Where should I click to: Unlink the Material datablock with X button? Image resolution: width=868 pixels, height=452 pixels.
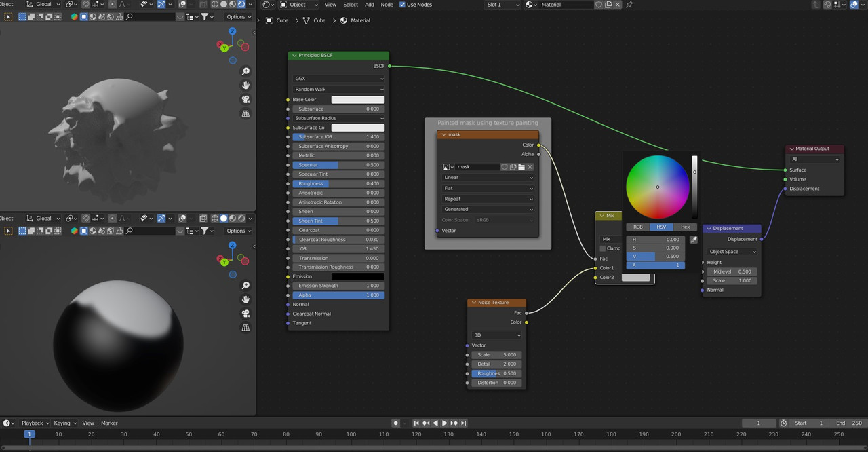[618, 5]
